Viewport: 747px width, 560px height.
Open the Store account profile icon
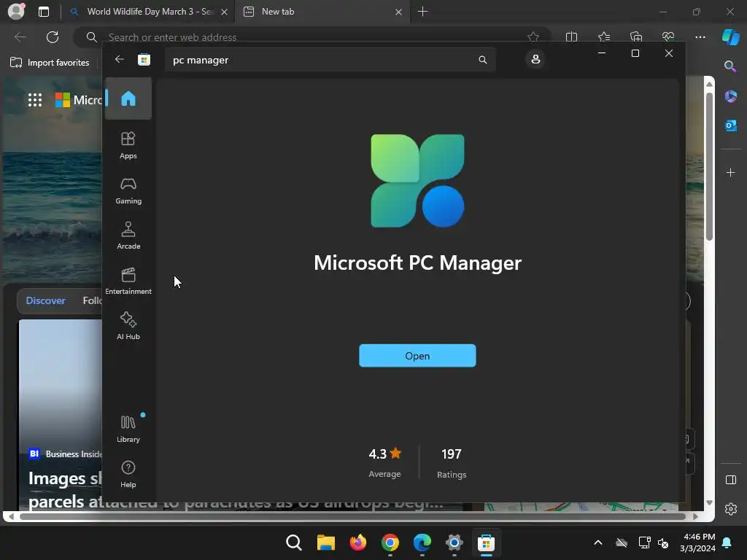click(x=535, y=59)
